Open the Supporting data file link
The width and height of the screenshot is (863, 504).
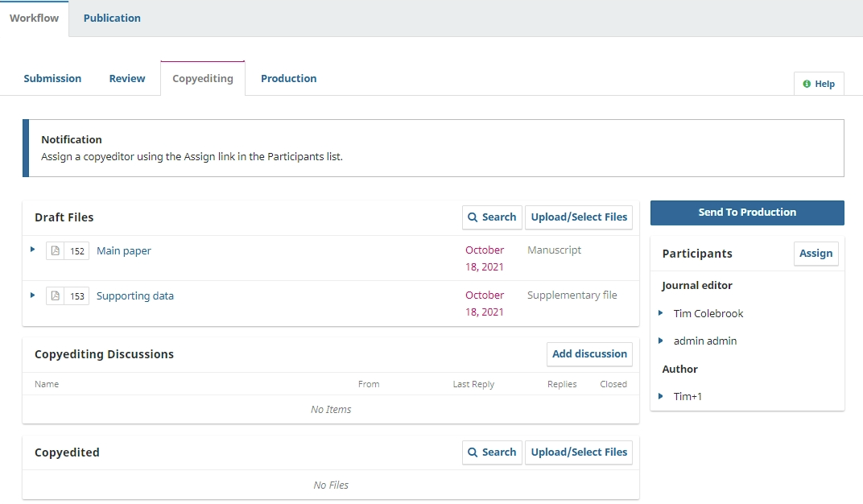click(x=135, y=296)
